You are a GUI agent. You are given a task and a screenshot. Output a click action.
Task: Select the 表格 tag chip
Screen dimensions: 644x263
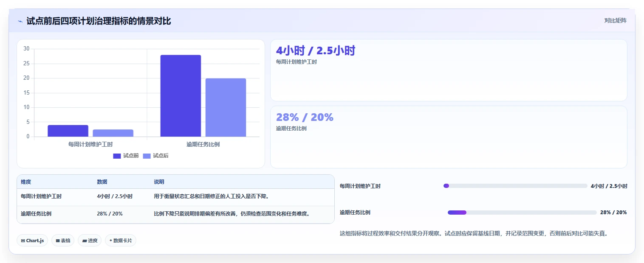coord(63,241)
